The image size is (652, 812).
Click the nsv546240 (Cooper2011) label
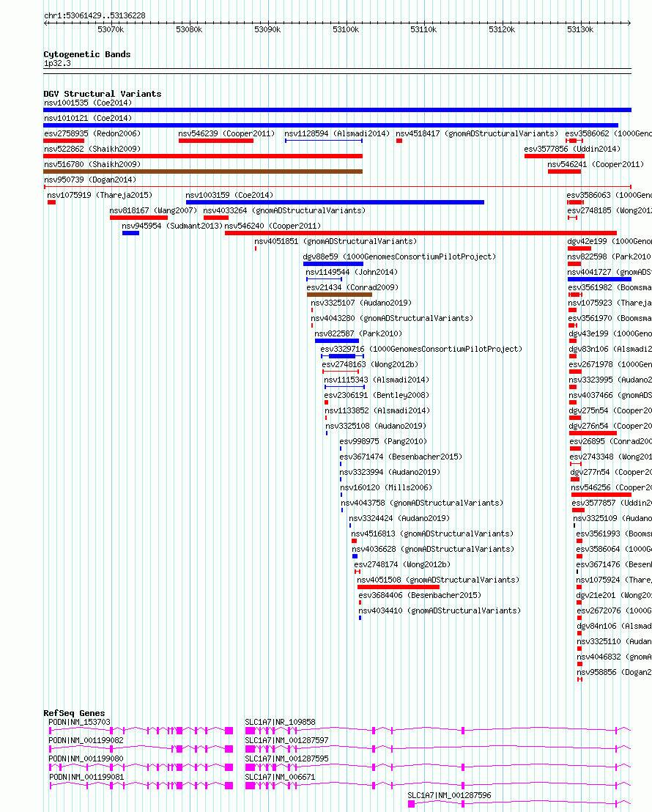pos(273,226)
